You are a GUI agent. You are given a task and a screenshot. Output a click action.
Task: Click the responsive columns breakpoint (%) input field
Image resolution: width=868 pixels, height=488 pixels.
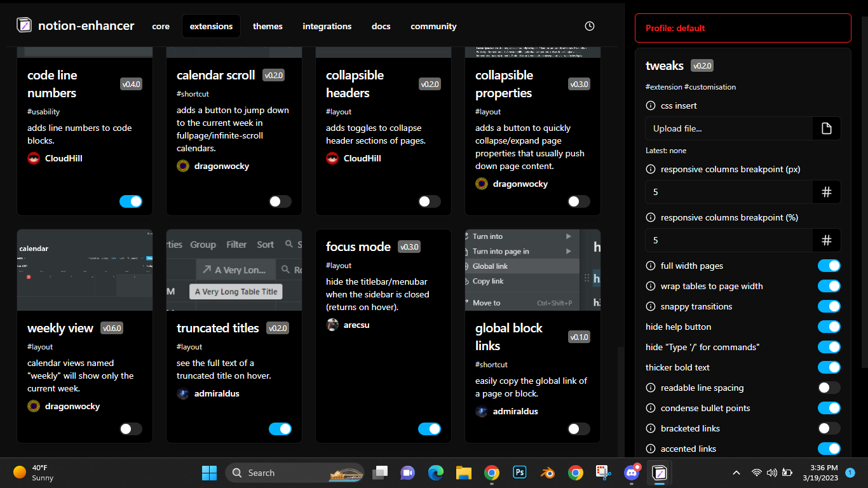click(x=729, y=240)
